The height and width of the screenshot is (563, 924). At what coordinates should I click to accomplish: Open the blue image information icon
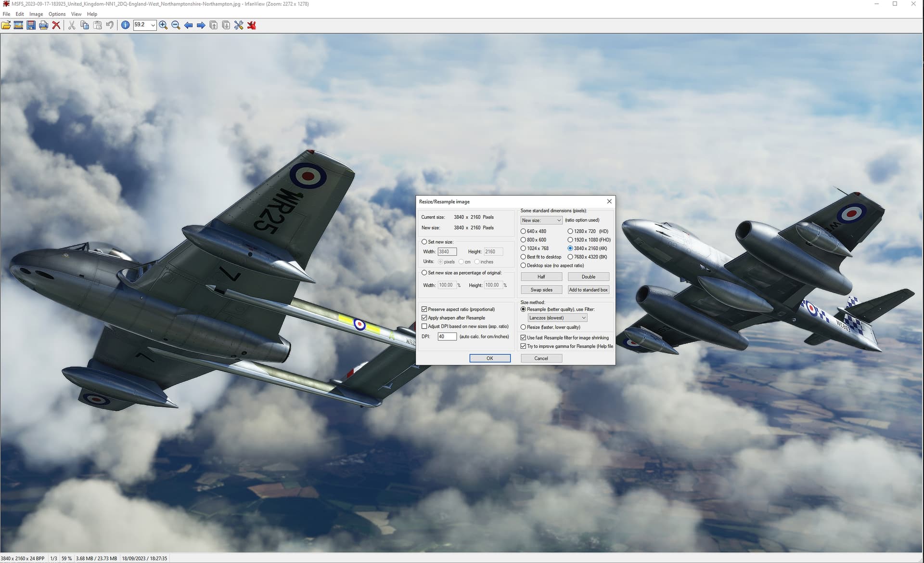(x=125, y=25)
